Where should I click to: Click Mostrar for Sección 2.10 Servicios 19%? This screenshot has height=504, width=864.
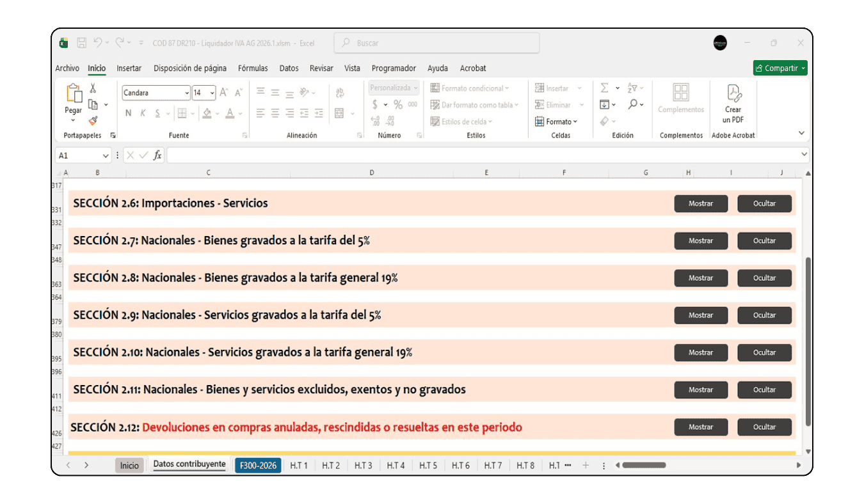click(x=701, y=352)
